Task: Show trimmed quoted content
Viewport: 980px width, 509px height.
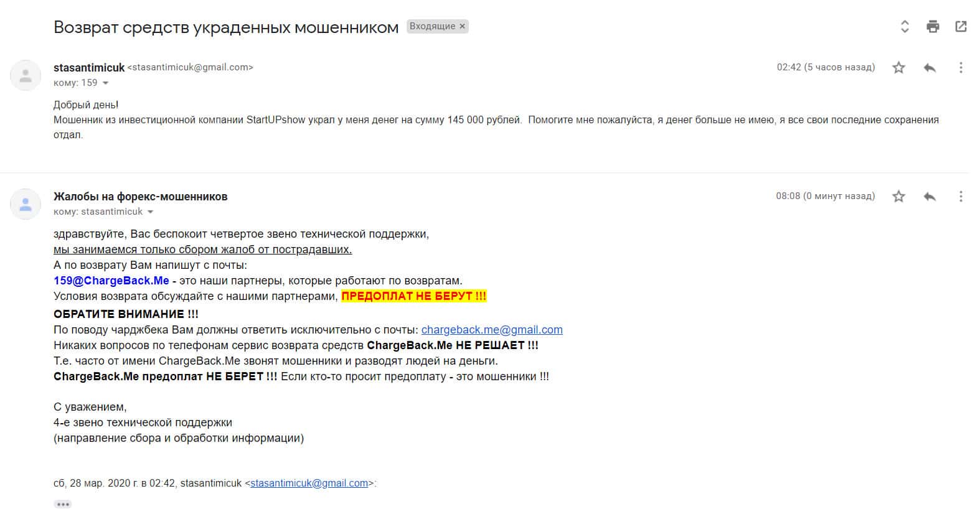Action: click(63, 504)
